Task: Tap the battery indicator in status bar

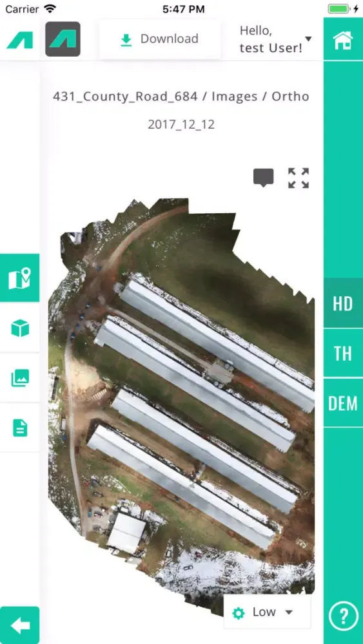Action: (338, 8)
